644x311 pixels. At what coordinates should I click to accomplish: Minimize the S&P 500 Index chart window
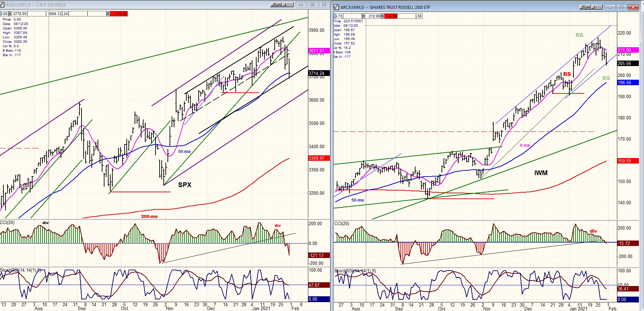coord(301,5)
